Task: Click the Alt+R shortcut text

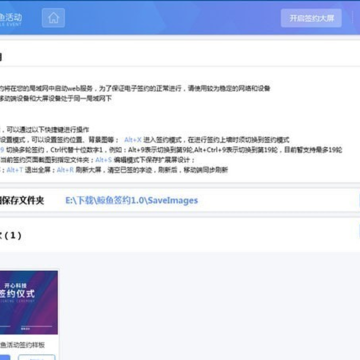Action: (65, 170)
